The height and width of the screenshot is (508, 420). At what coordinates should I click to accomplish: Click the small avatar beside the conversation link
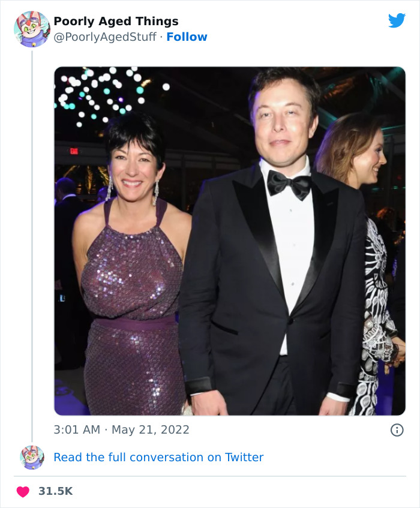coord(32,456)
